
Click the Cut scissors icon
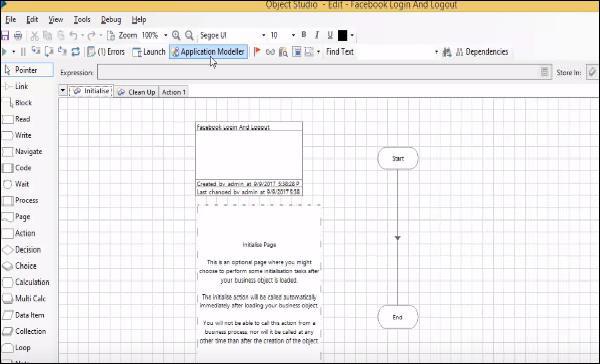point(34,36)
